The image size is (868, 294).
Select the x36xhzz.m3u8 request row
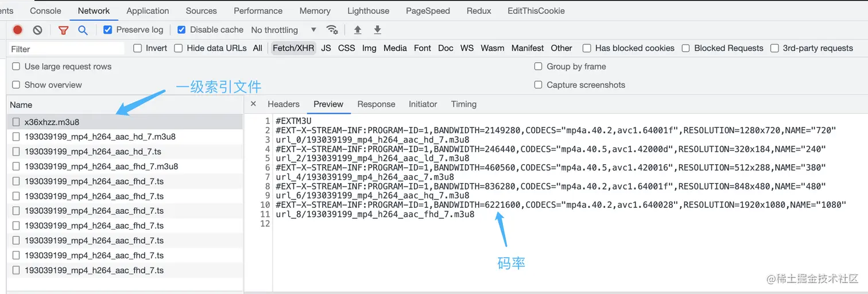pyautogui.click(x=125, y=122)
